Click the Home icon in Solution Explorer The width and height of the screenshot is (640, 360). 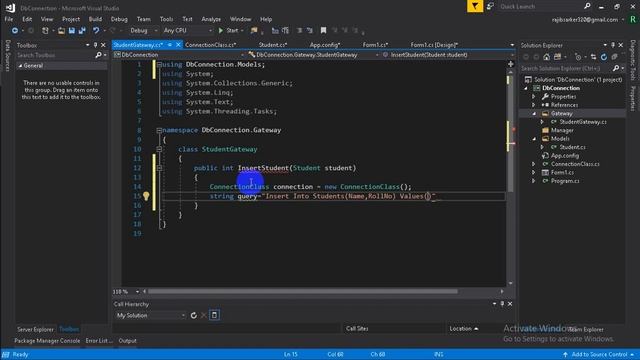point(547,57)
